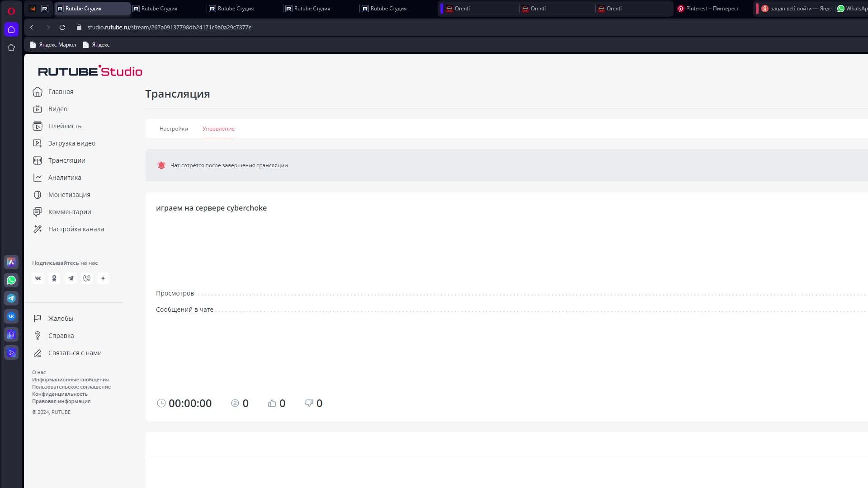
Task: Click the thumbs-up likes icon
Action: 272,403
